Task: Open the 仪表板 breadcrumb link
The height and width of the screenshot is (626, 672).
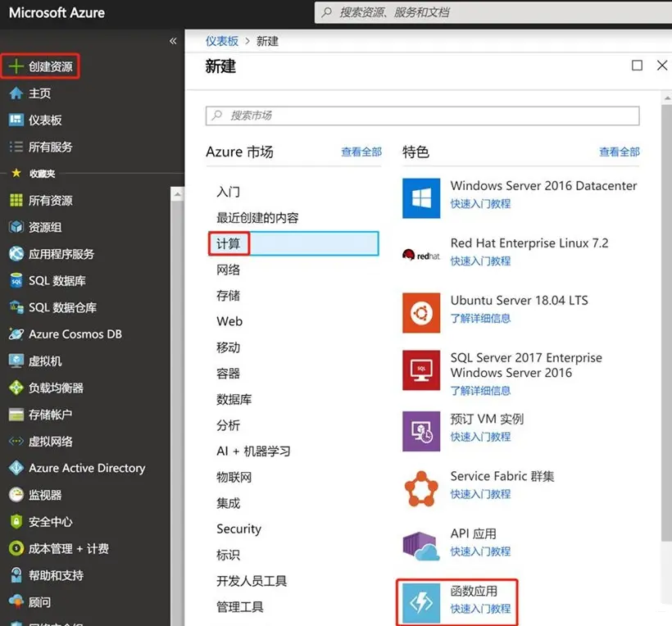Action: point(222,41)
